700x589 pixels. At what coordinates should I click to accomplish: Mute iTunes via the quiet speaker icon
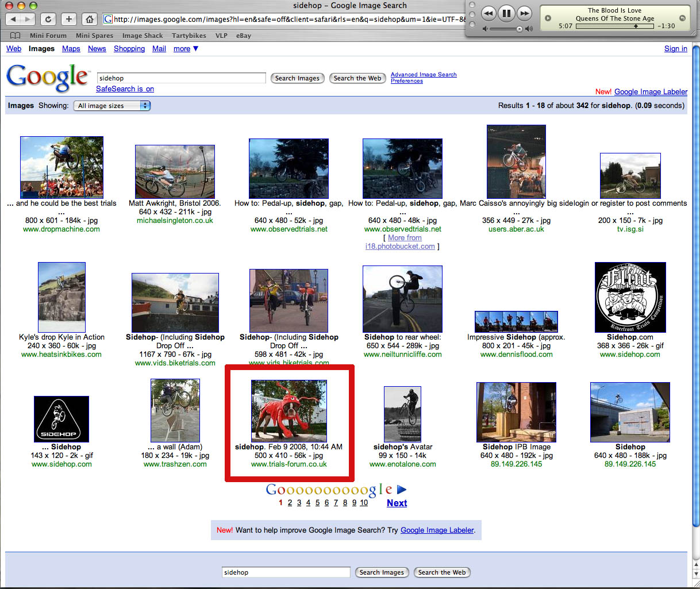click(485, 28)
